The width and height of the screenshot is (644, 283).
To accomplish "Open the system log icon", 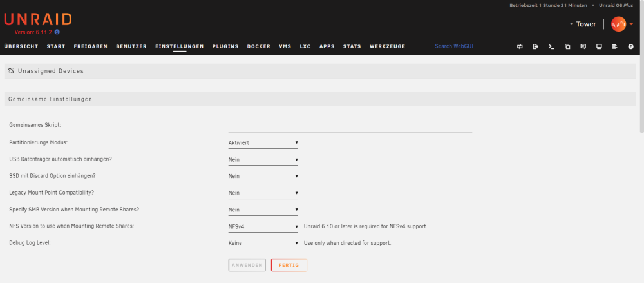I will coord(615,46).
